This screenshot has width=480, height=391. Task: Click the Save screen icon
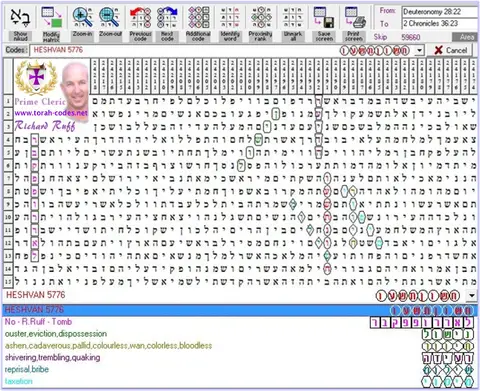point(324,18)
